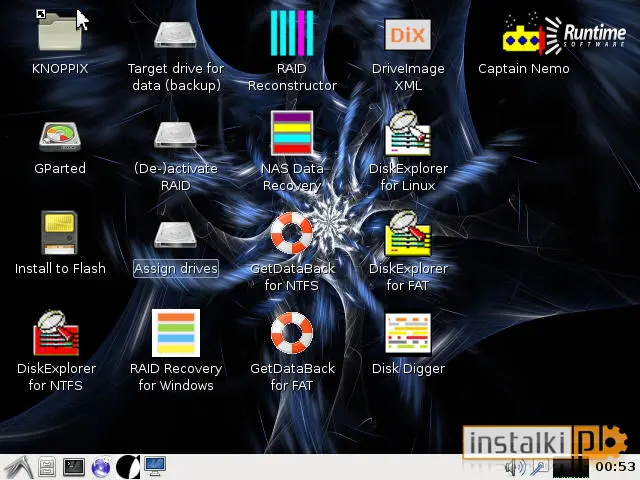Launch NAS Data Recovery
Viewport: 640px width, 480px height.
click(292, 133)
